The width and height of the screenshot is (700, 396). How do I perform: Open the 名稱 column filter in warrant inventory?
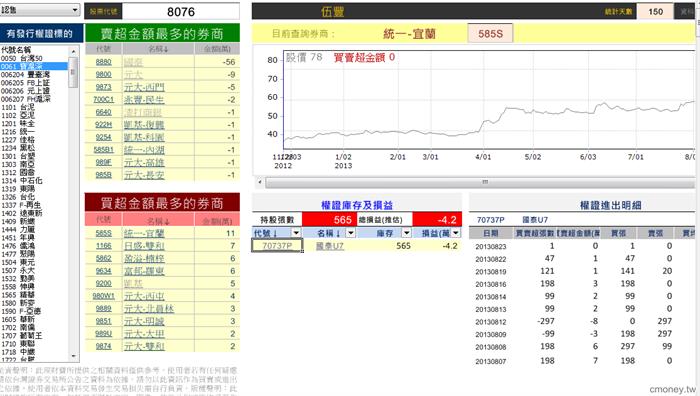pyautogui.click(x=350, y=233)
